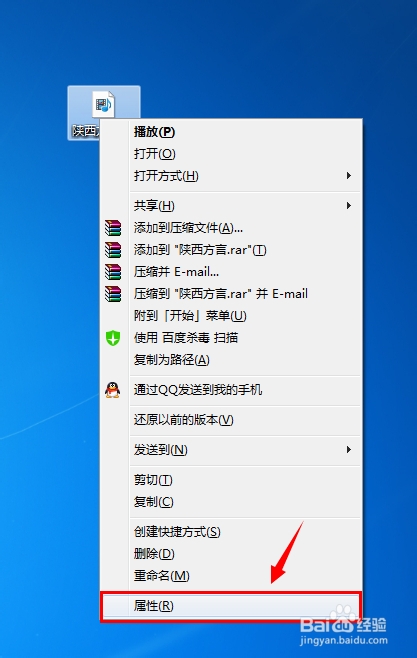
Task: Select 剪切(T) from the menu
Action: coord(153,480)
